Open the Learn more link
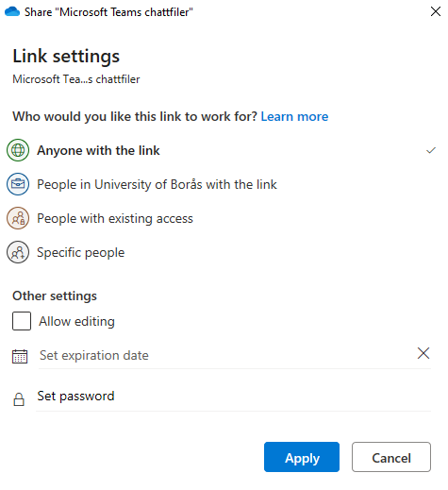 [294, 116]
